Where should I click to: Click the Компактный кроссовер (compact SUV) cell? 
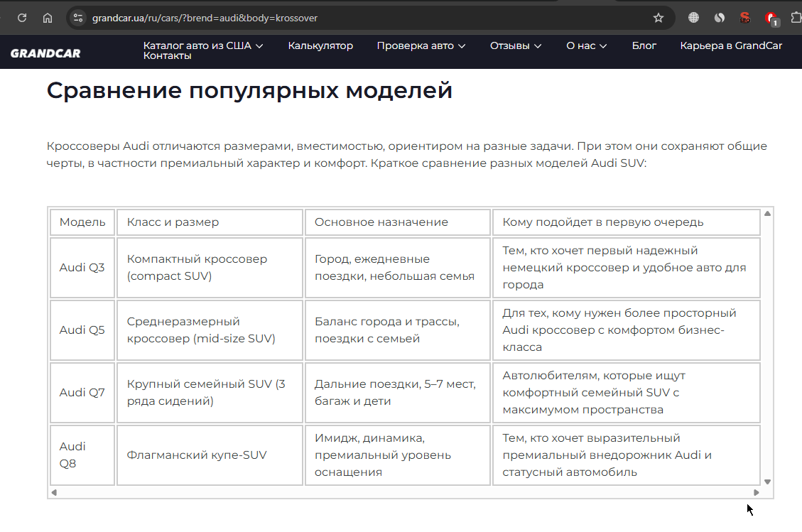(210, 268)
